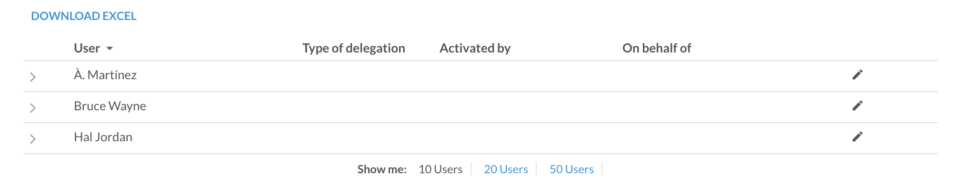Click the Activated by column header
The image size is (980, 189).
[475, 48]
